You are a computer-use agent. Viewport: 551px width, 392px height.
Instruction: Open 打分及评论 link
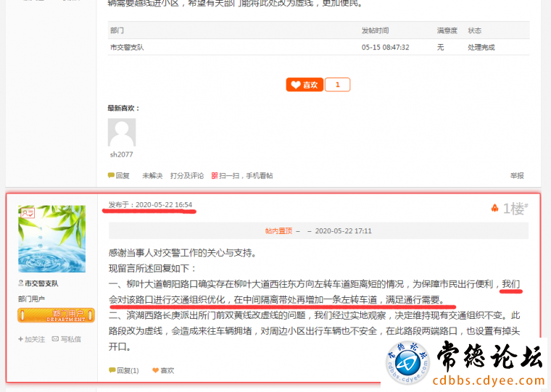click(187, 175)
